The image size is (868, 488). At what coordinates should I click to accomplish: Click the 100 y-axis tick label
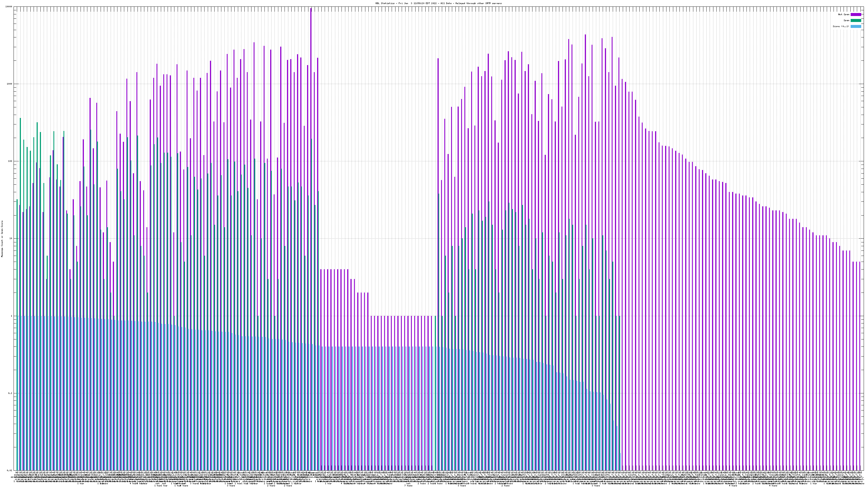(10, 161)
